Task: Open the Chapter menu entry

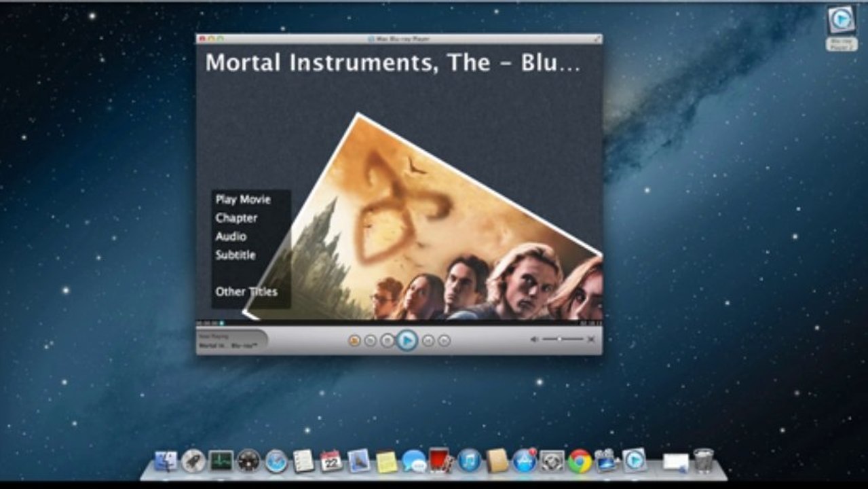Action: (x=236, y=218)
